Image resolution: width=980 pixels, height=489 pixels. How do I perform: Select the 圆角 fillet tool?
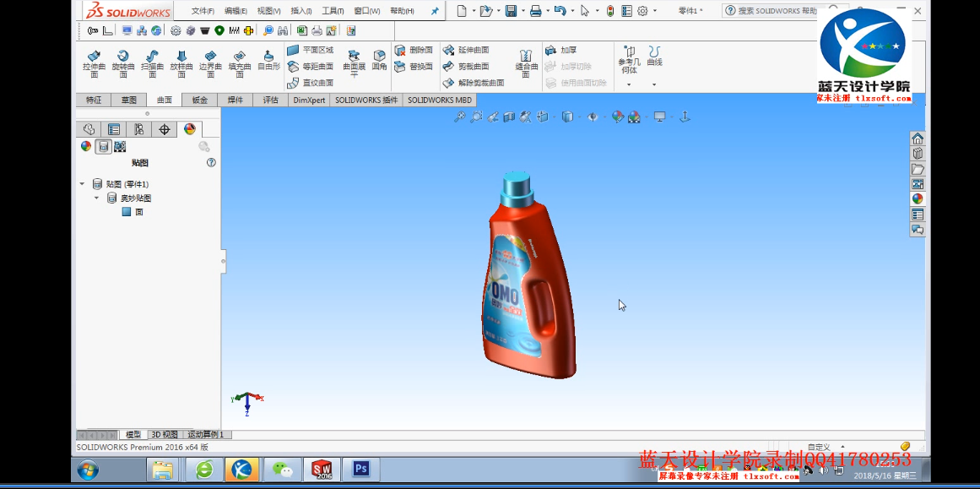coord(379,60)
